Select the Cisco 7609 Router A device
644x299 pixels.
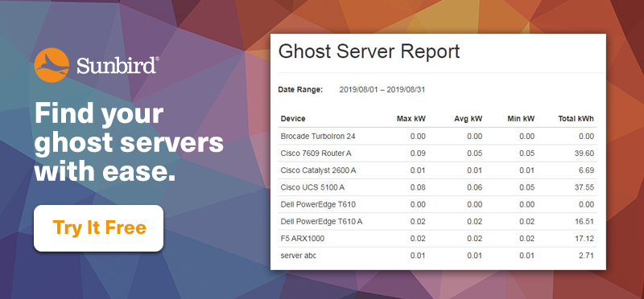316,154
